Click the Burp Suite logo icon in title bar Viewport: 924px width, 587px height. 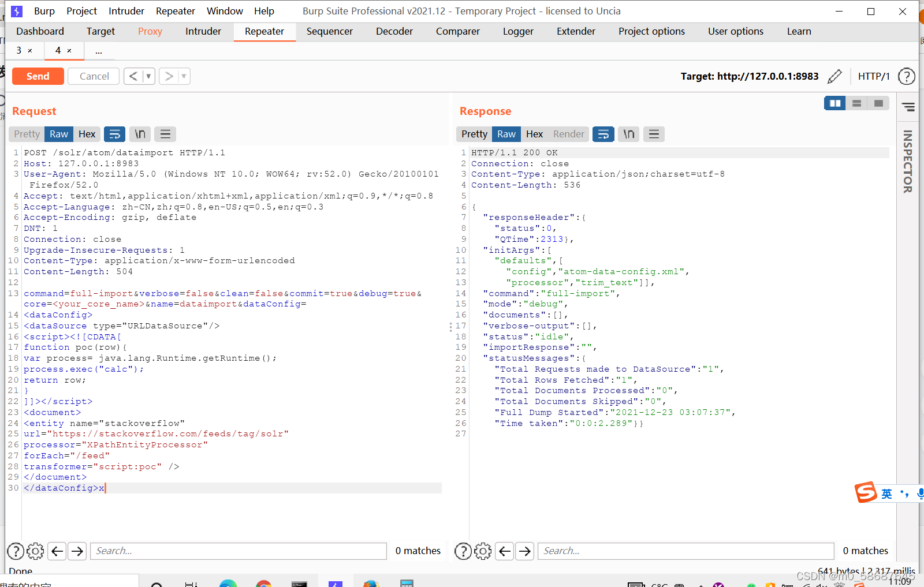pyautogui.click(x=17, y=11)
